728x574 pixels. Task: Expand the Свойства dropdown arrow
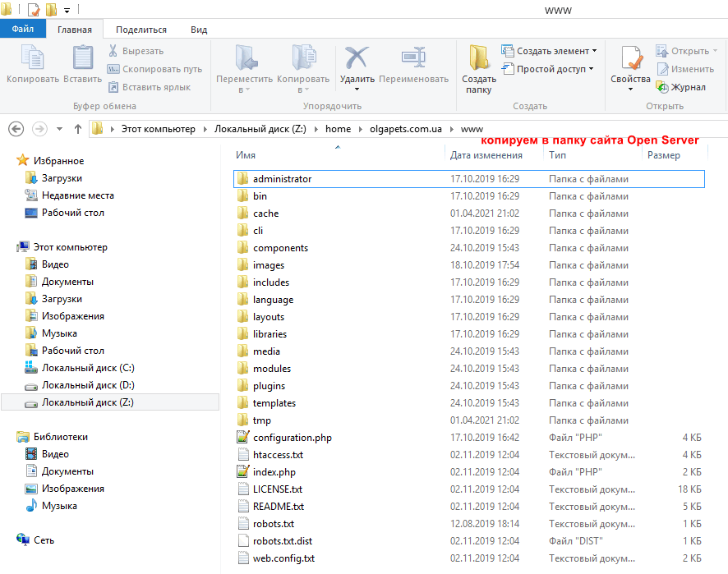pyautogui.click(x=630, y=89)
